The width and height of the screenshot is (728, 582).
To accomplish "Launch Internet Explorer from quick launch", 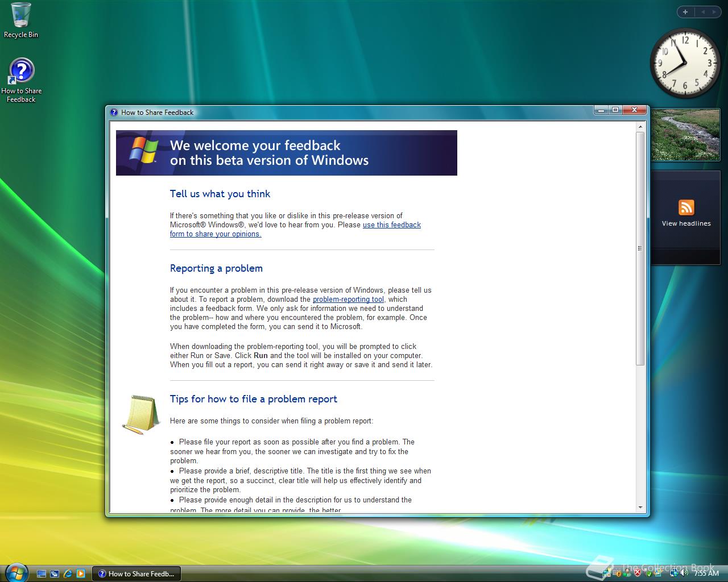I will click(x=68, y=573).
